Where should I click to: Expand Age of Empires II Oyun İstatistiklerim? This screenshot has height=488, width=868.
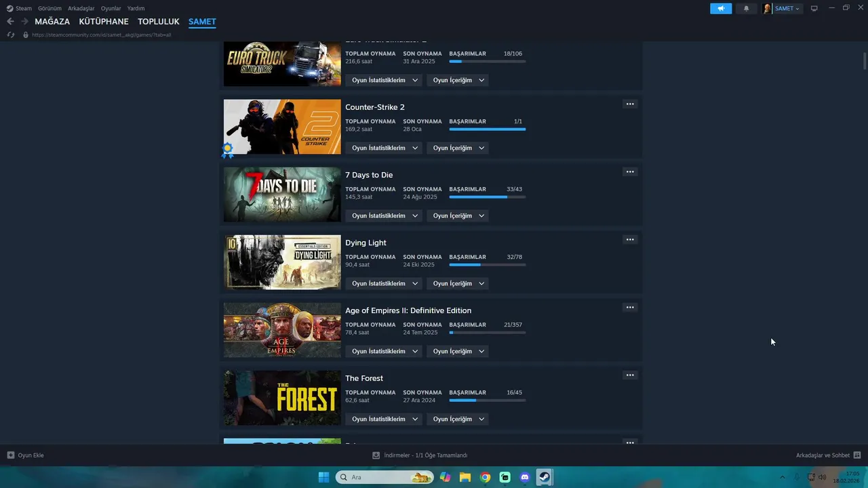coord(384,351)
